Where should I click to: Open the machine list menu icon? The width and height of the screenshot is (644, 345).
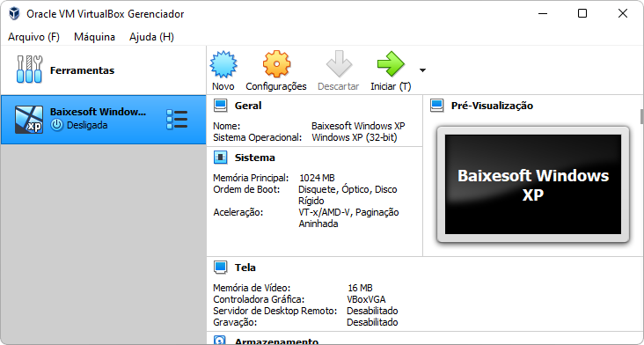click(x=177, y=120)
